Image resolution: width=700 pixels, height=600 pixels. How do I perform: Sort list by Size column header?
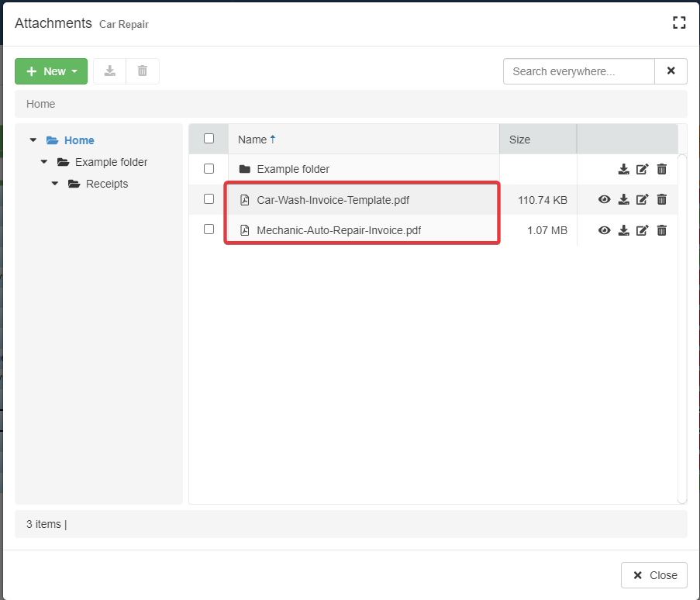coord(520,140)
